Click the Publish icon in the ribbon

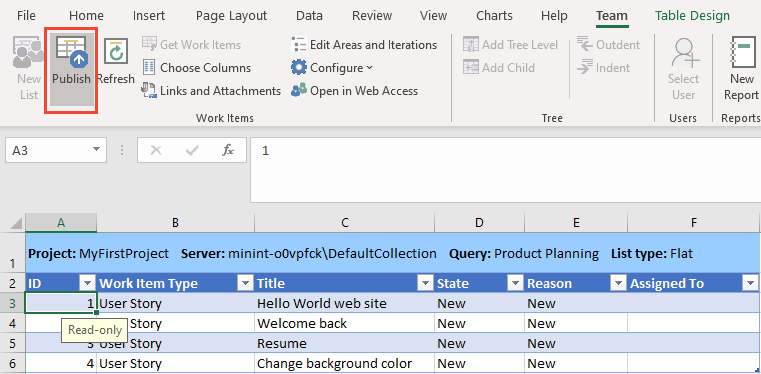tap(71, 53)
